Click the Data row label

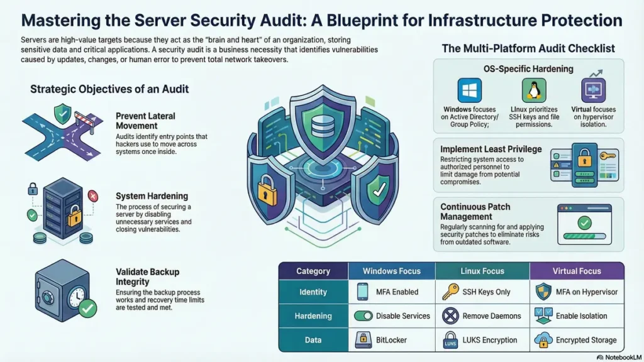(313, 340)
